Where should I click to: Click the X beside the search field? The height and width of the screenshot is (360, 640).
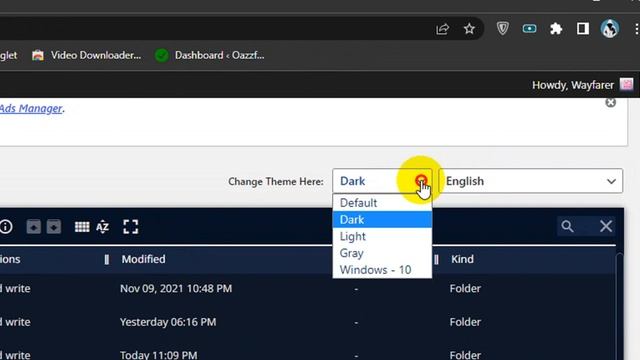coord(606,226)
